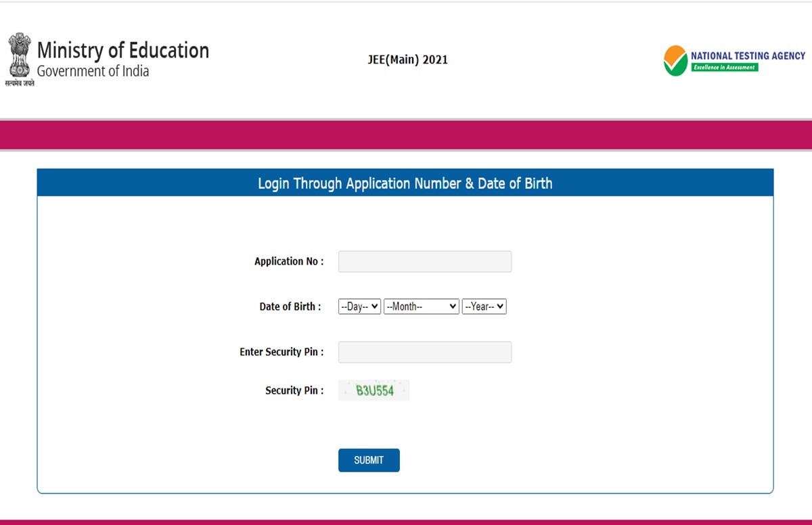This screenshot has width=812, height=525.
Task: Click the Government of India text
Action: click(x=93, y=71)
